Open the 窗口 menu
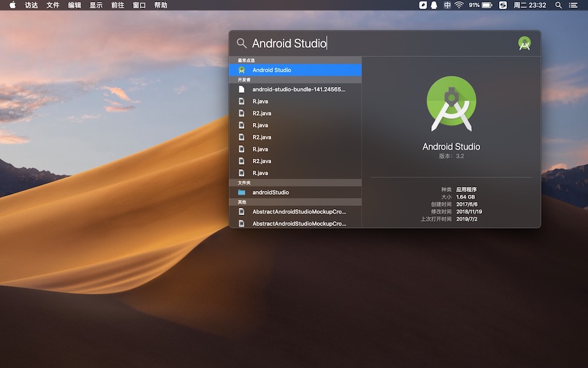Image resolution: width=588 pixels, height=368 pixels. pos(139,5)
